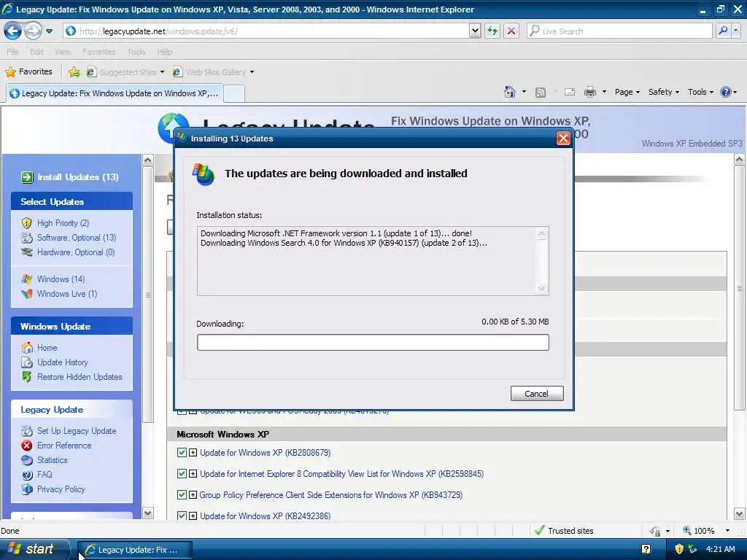
Task: Open Suggested Sites dropdown
Action: (125, 72)
